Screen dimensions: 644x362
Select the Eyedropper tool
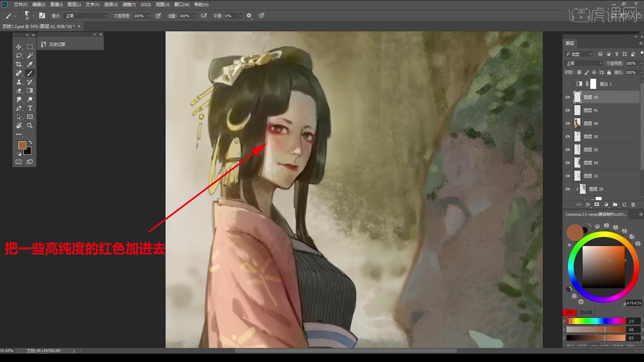[30, 64]
